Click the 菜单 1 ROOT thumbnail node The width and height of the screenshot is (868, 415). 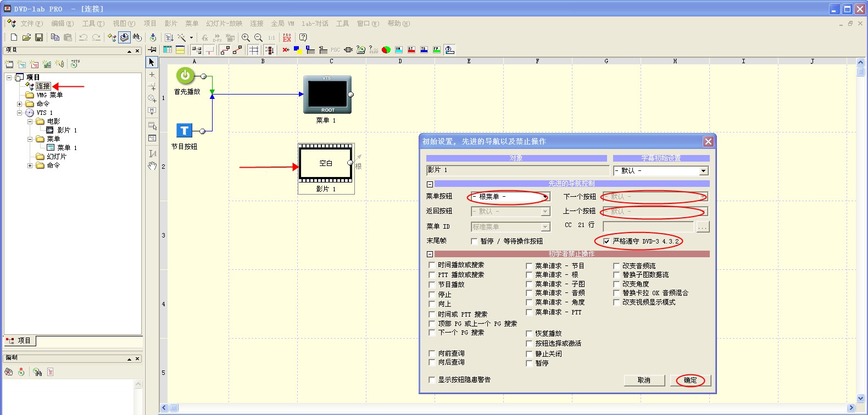click(x=327, y=95)
